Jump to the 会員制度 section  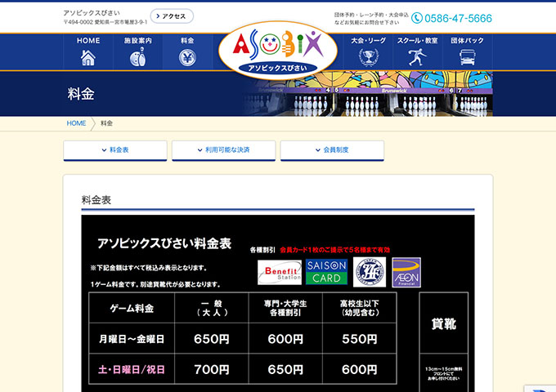click(332, 150)
